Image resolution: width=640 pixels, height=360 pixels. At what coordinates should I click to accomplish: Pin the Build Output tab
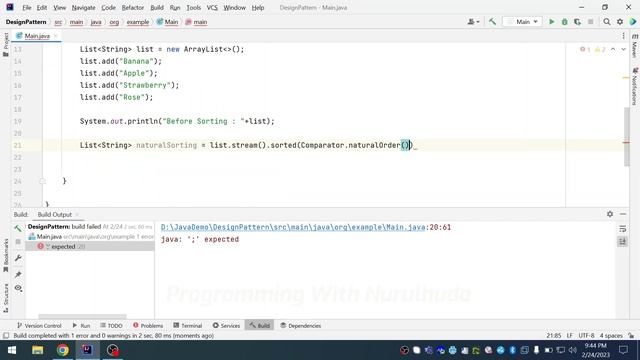tap(18, 274)
